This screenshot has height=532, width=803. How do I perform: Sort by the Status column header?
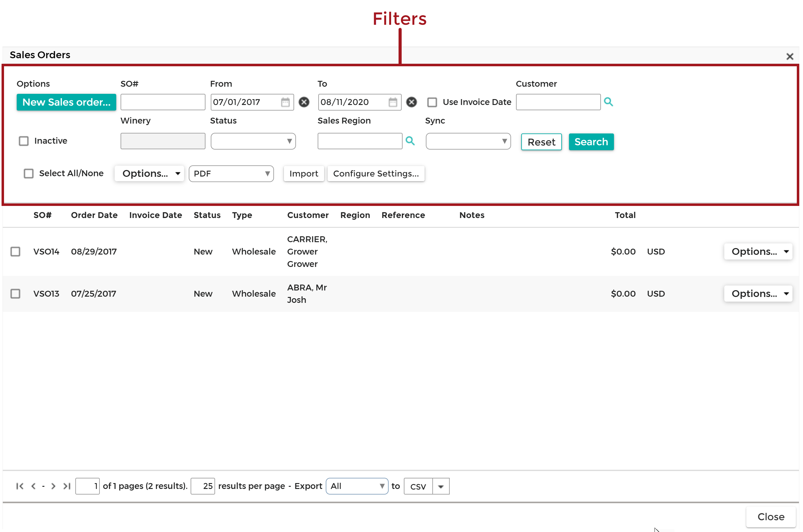[208, 216]
